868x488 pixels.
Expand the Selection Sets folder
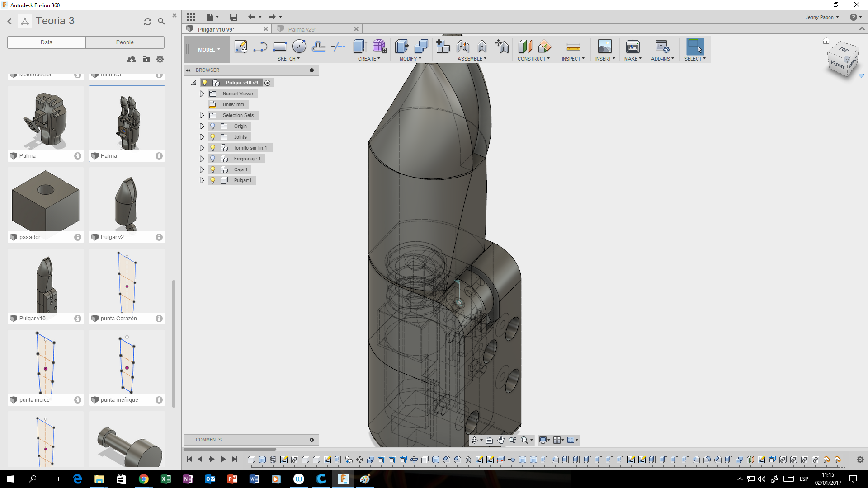point(202,115)
